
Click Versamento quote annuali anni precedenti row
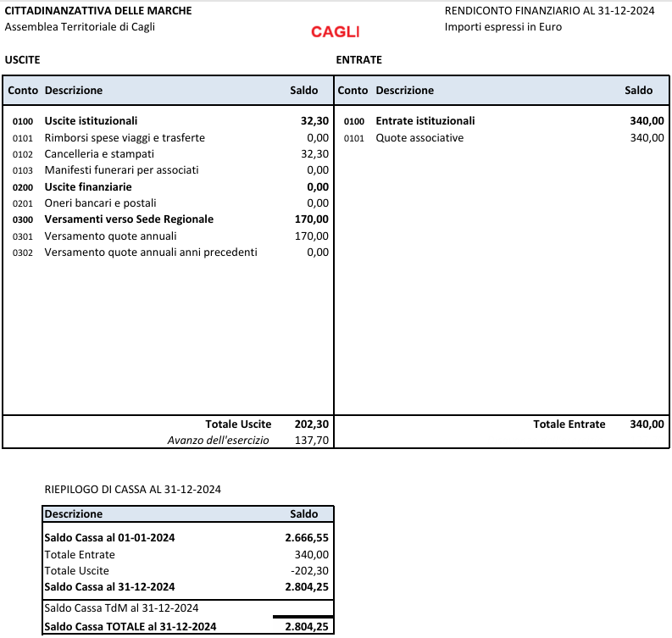click(x=150, y=252)
